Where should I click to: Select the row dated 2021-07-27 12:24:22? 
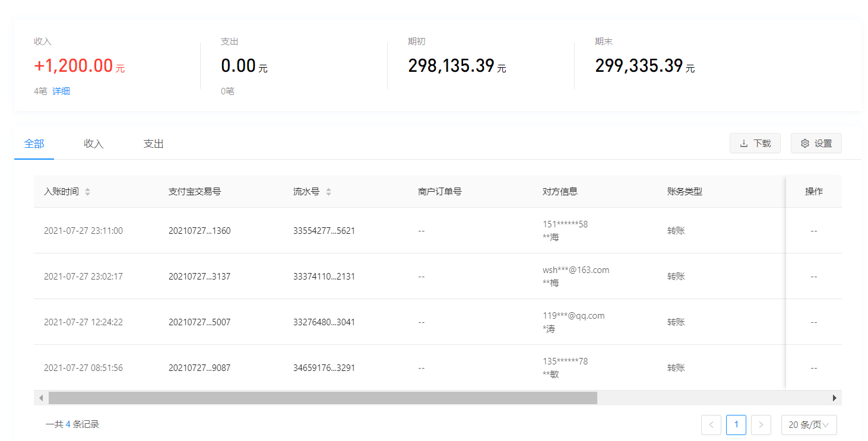coord(83,322)
